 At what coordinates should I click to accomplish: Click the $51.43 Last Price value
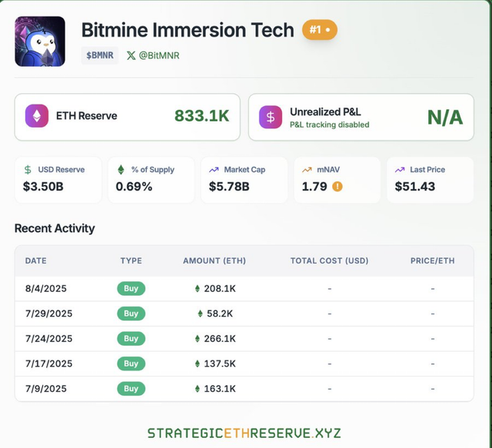coord(415,187)
